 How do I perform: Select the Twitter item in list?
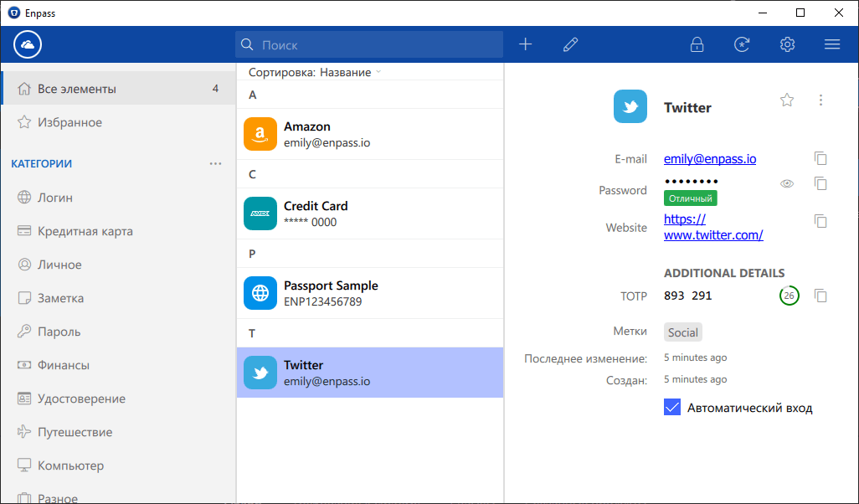[x=370, y=373]
